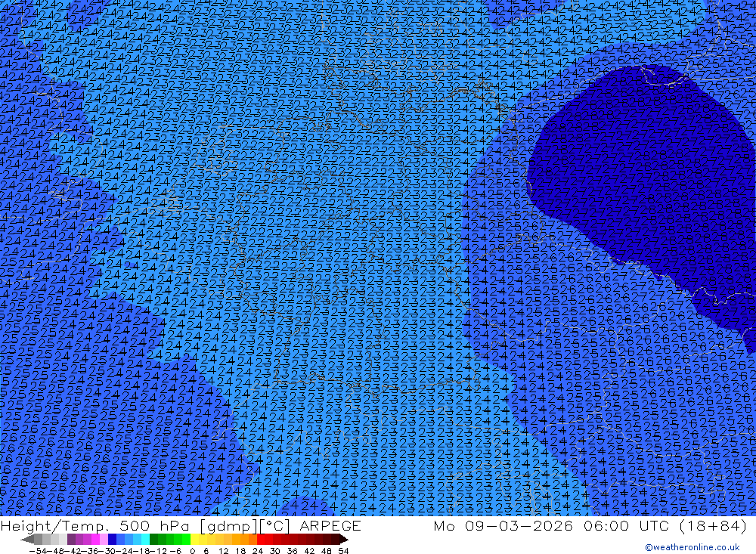Image resolution: width=756 pixels, height=554 pixels.
Task: Pick the cyan legend swatch near -18
Action: coord(145,540)
